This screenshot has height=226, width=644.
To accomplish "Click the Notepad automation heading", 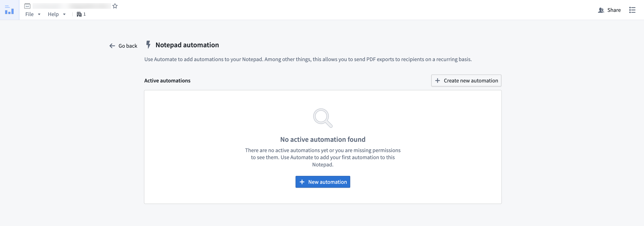I will pyautogui.click(x=187, y=45).
